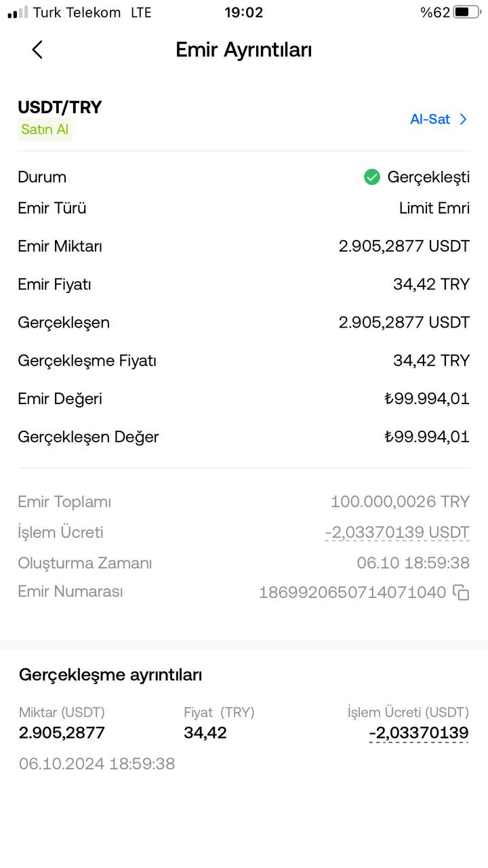
Task: Tap the underlined İşlem Ücreti -2,03370139 USDT value
Action: tap(397, 533)
